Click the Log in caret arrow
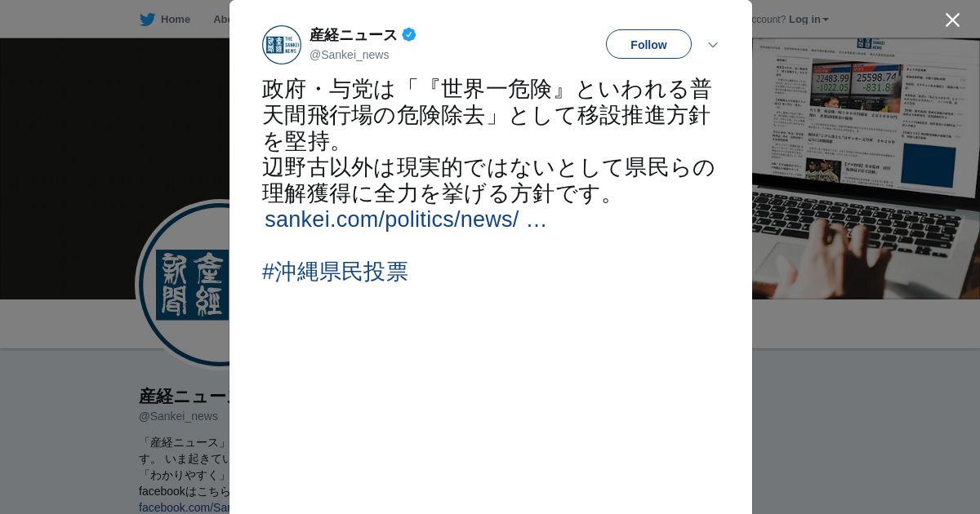980x514 pixels. click(x=826, y=20)
